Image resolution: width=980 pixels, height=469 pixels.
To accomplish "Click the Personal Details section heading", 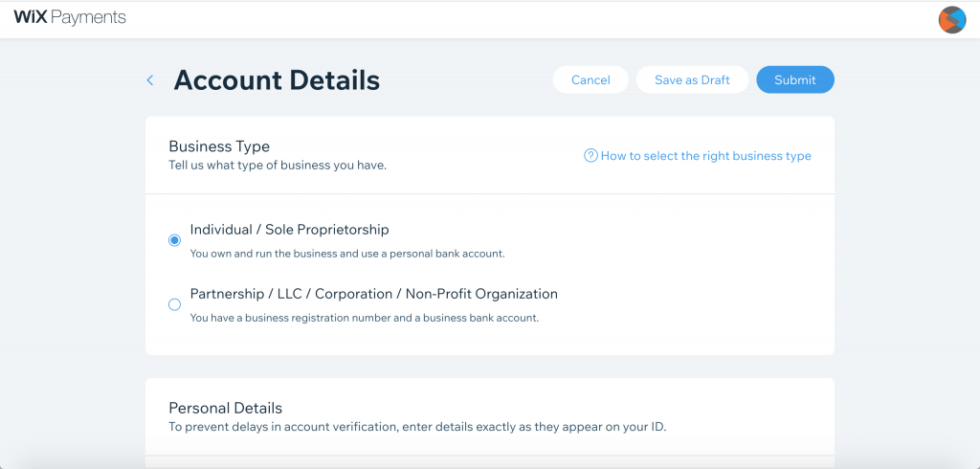I will point(225,408).
